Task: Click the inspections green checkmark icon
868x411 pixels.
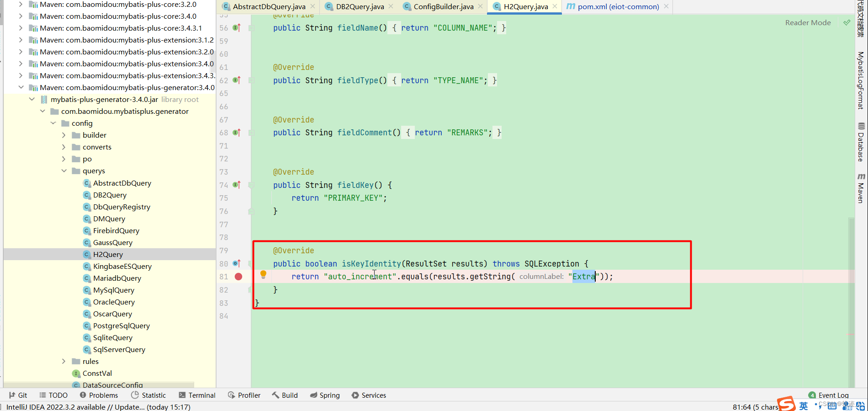Action: pyautogui.click(x=847, y=22)
